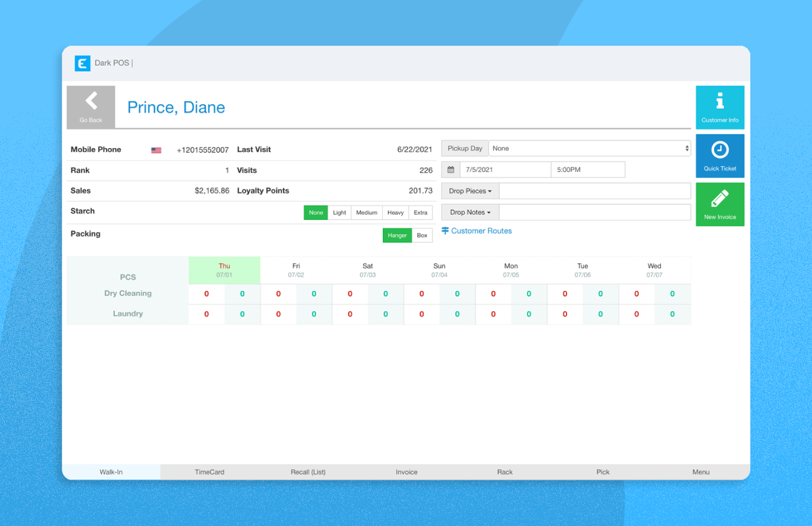The height and width of the screenshot is (526, 812).
Task: Switch starch from None to Medium
Action: click(x=367, y=212)
